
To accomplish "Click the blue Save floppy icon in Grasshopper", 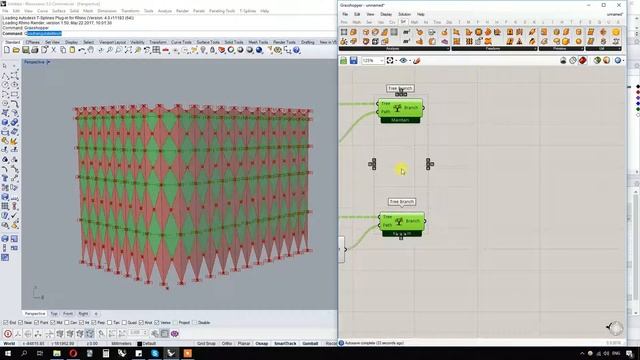I will (353, 60).
